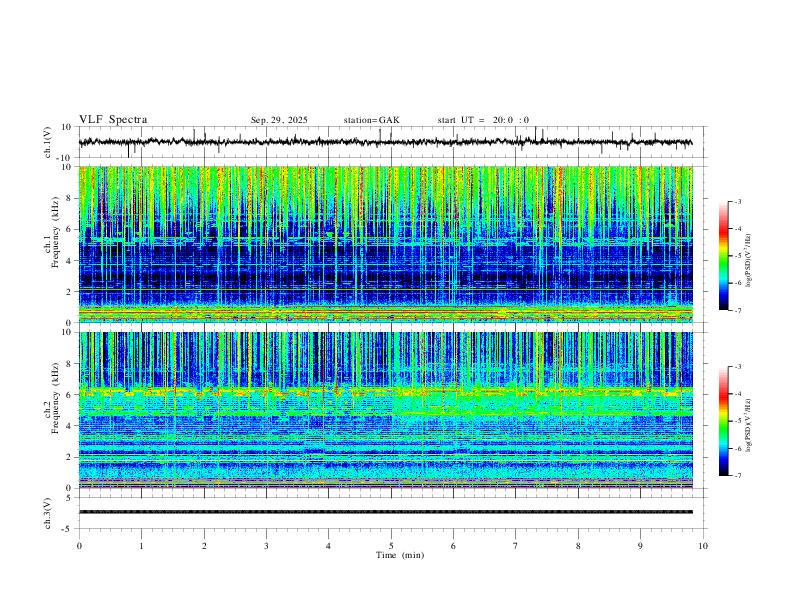
Task: Click the ch.2 color scale bar
Action: [x=724, y=421]
